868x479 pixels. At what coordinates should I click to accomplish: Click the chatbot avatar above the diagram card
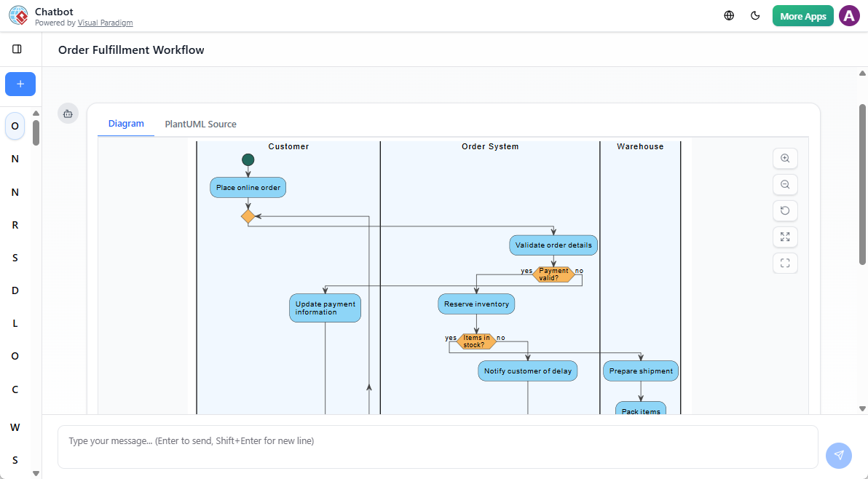[x=68, y=113]
